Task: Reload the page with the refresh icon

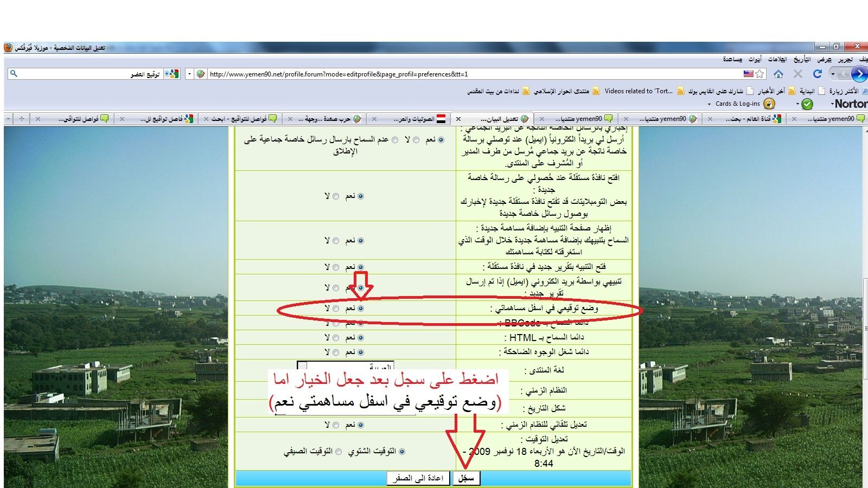Action: point(818,74)
